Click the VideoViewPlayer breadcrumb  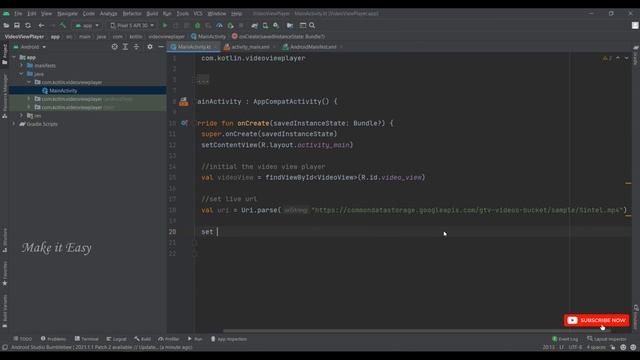[24, 36]
